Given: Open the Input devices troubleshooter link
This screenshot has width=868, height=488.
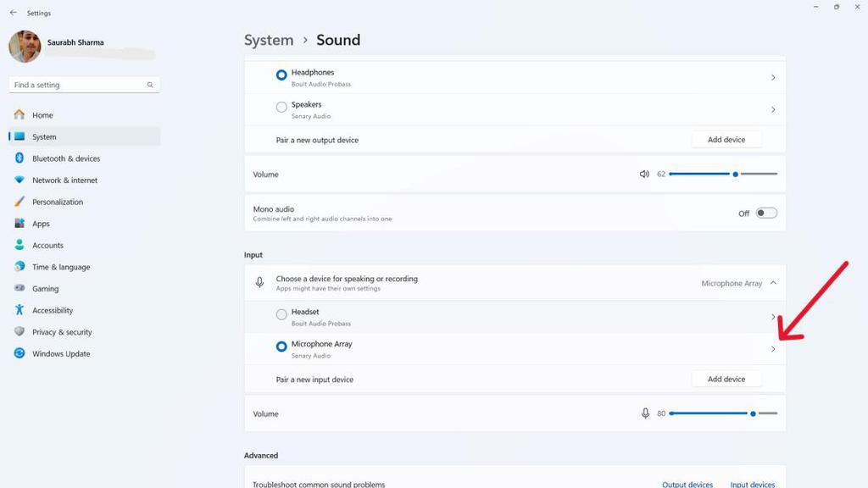Looking at the screenshot, I should click(752, 484).
